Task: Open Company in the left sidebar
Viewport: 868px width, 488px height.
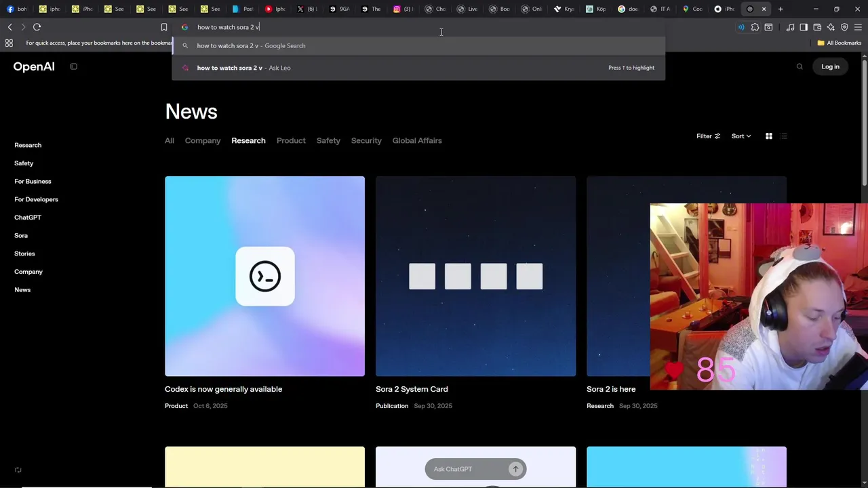Action: pyautogui.click(x=28, y=272)
